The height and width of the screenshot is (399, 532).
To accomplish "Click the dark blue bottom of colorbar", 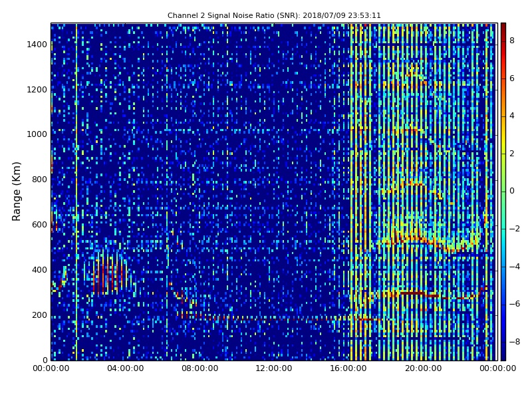I will (503, 356).
